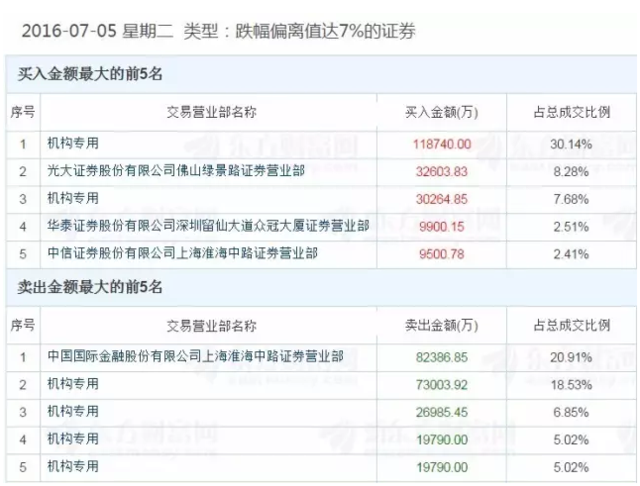The image size is (640, 486).
Task: Click 19790.00 in sell row number 5
Action: pos(442,467)
